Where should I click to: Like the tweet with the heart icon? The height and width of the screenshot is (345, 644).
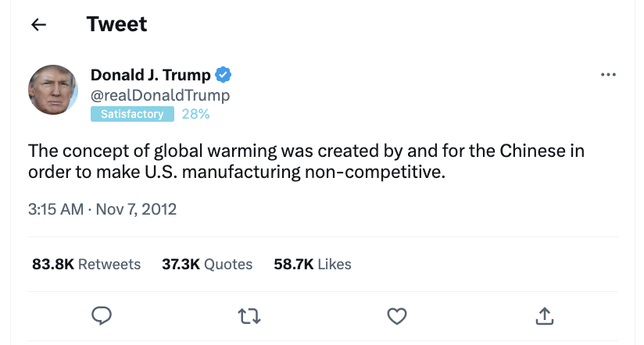[397, 315]
